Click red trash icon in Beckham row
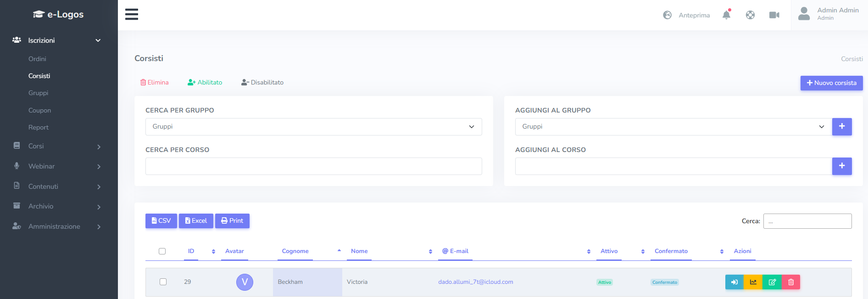The image size is (868, 299). click(x=790, y=282)
